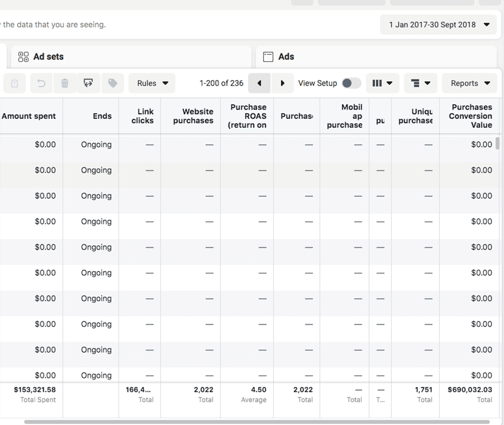Viewport: 504px width, 425px height.
Task: Click the link clicks total 166,4...
Action: (138, 390)
